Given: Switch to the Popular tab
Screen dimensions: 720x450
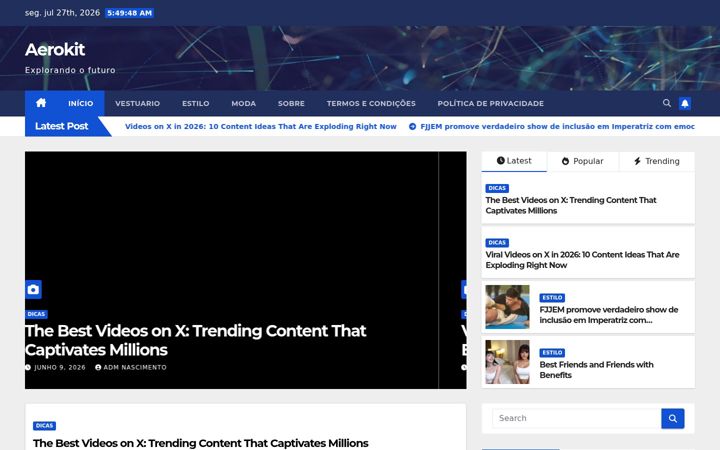Looking at the screenshot, I should click(582, 161).
